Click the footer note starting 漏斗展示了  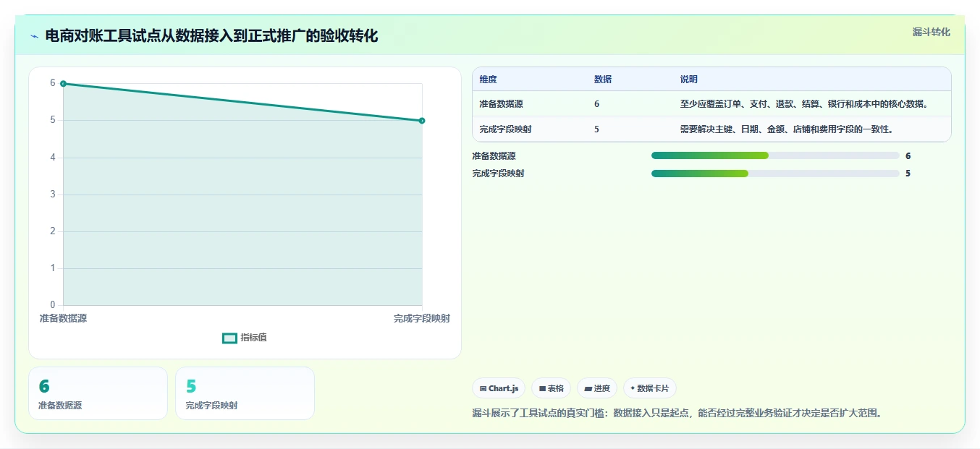[677, 414]
